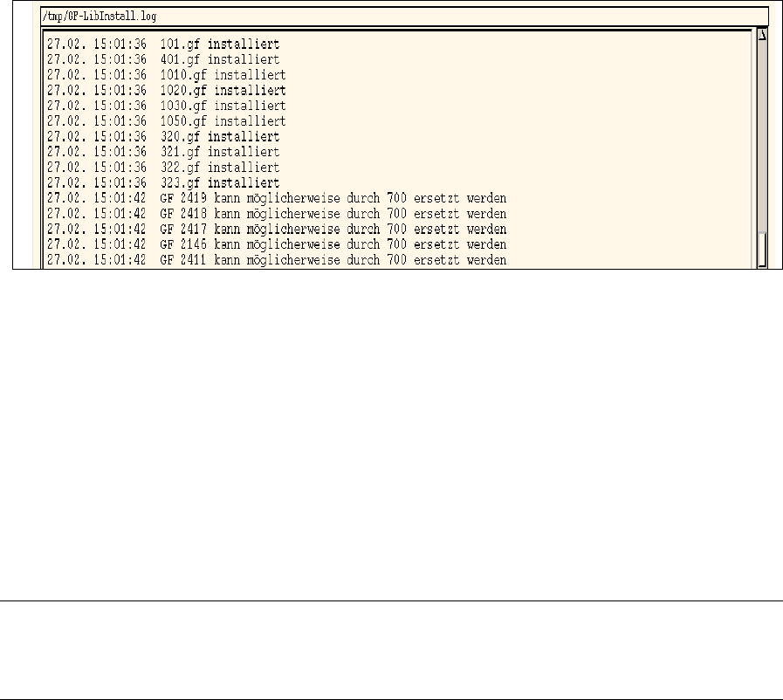This screenshot has width=783, height=700.
Task: Select log line '321.gf installiert'
Action: [x=163, y=152]
